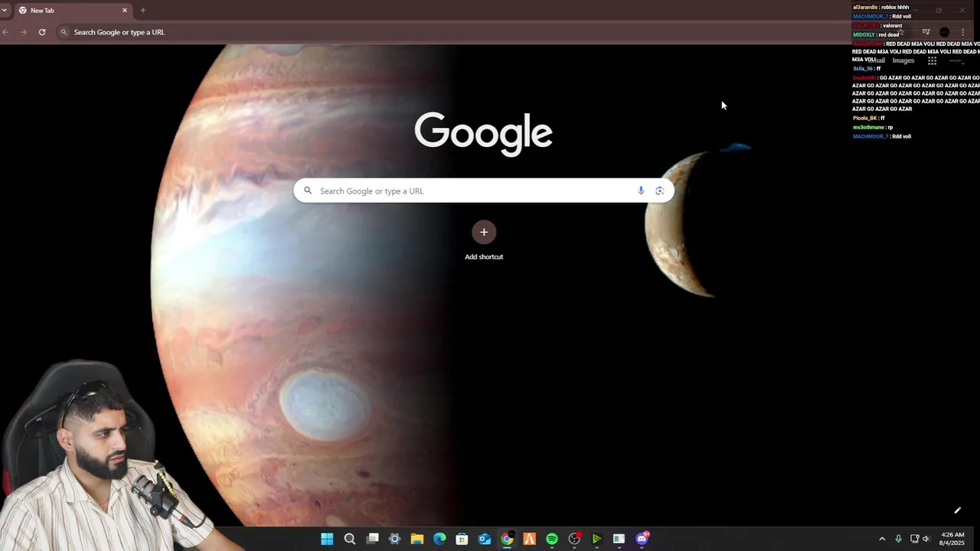Open Outlook from the taskbar
The width and height of the screenshot is (980, 551).
pyautogui.click(x=485, y=539)
